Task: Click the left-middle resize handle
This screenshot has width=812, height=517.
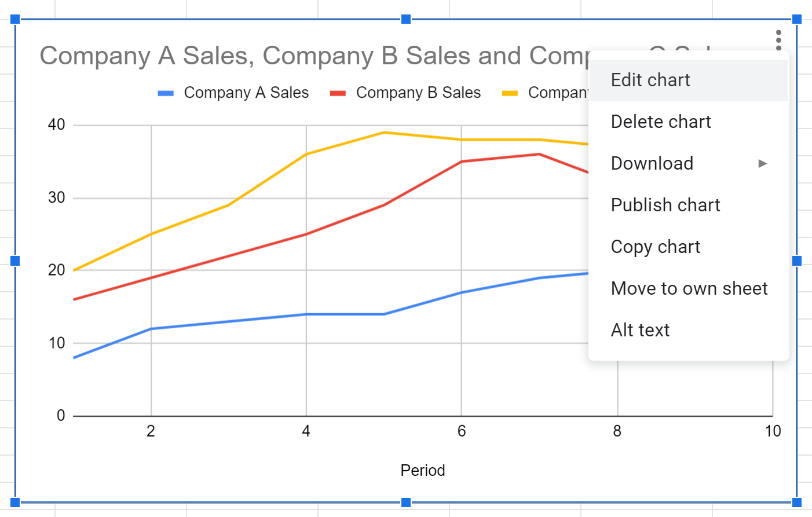Action: (x=15, y=261)
